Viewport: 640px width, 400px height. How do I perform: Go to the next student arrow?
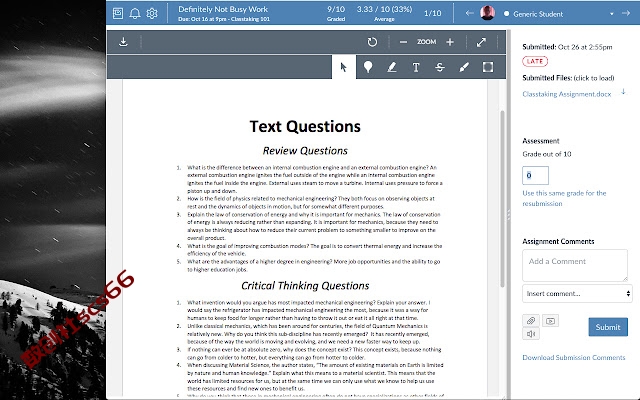coord(626,13)
